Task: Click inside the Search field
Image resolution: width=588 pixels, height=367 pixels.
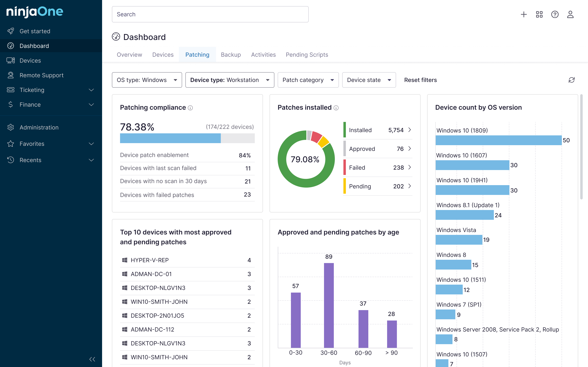Action: [x=210, y=14]
